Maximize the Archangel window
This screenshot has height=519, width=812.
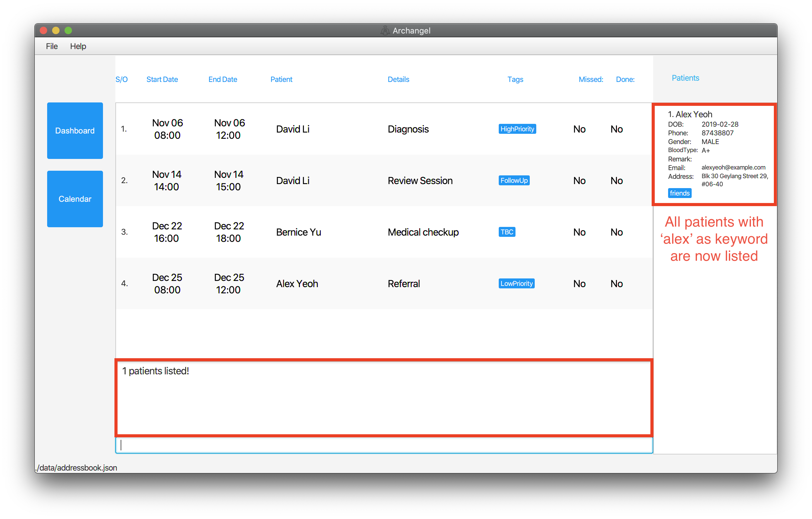69,31
